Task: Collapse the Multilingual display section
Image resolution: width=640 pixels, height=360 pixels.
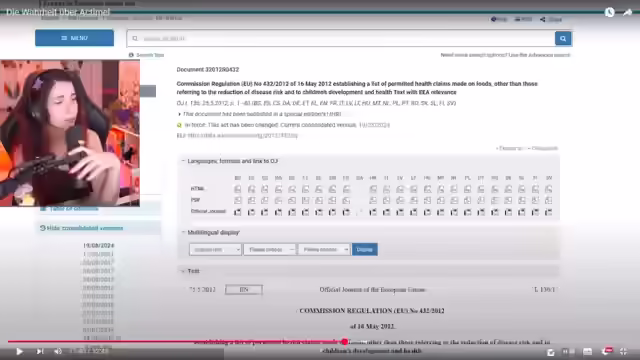Action: (x=210, y=233)
